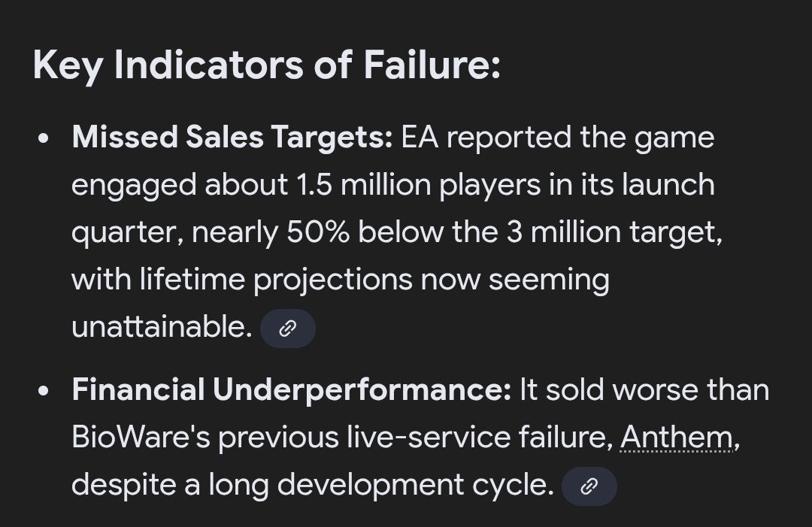Image resolution: width=812 pixels, height=527 pixels.
Task: Click the "3 million target" phrase
Action: pos(613,232)
